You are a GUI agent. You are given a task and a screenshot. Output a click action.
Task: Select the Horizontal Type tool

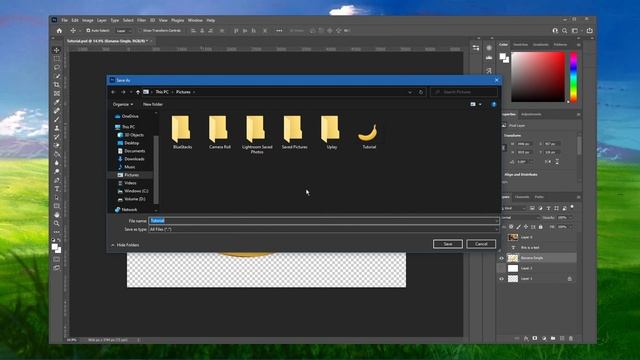click(x=57, y=189)
